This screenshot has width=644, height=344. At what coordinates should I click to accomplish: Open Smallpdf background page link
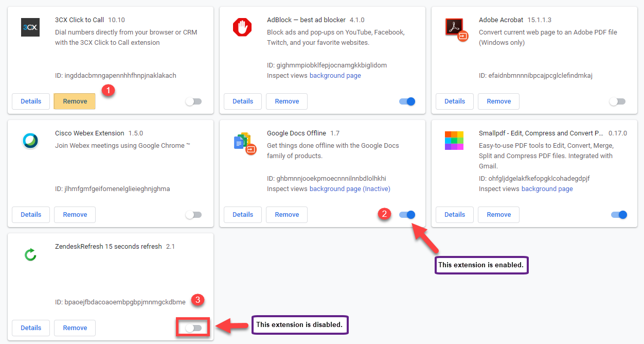547,189
